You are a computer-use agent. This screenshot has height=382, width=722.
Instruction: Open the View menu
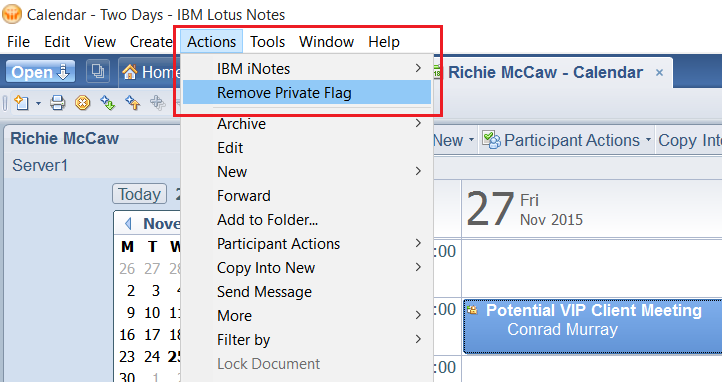pyautogui.click(x=100, y=42)
